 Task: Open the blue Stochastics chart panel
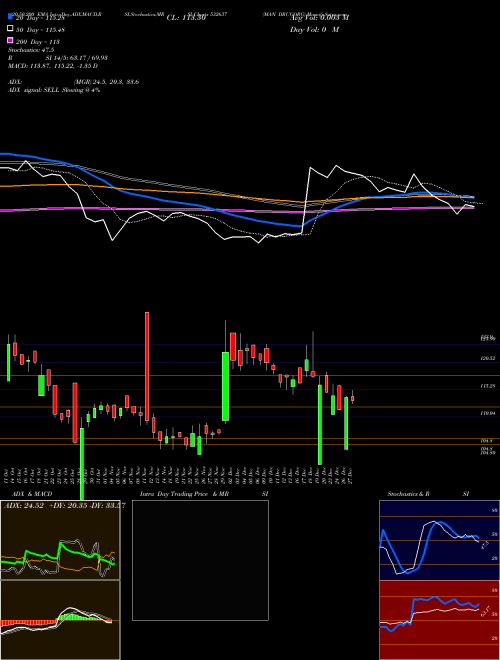[x=439, y=540]
